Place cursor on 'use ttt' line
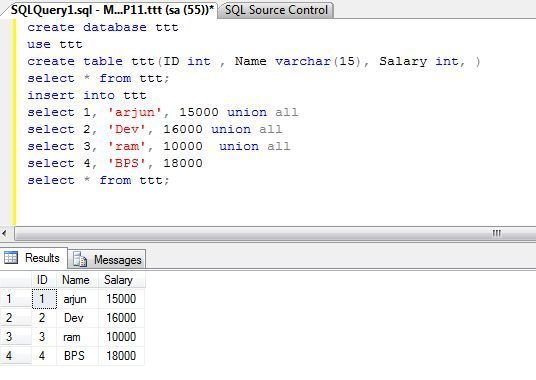Screen dimensions: 536x380 (55, 44)
